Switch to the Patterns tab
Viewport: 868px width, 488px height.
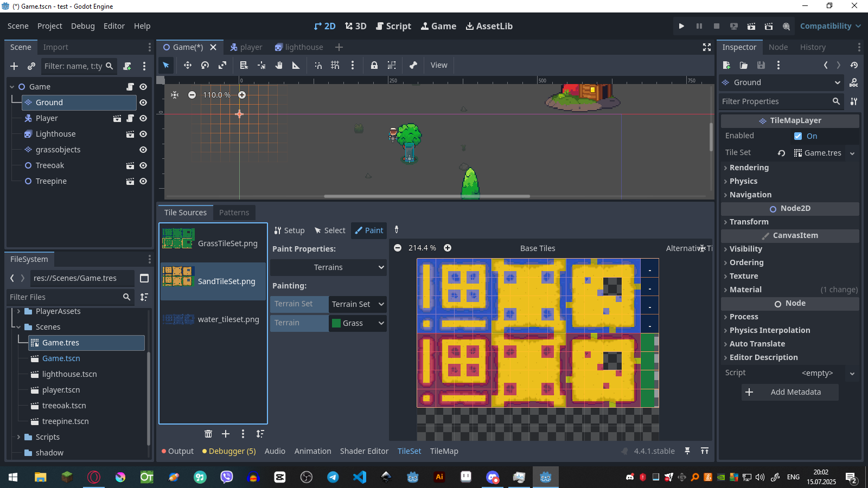click(234, 212)
